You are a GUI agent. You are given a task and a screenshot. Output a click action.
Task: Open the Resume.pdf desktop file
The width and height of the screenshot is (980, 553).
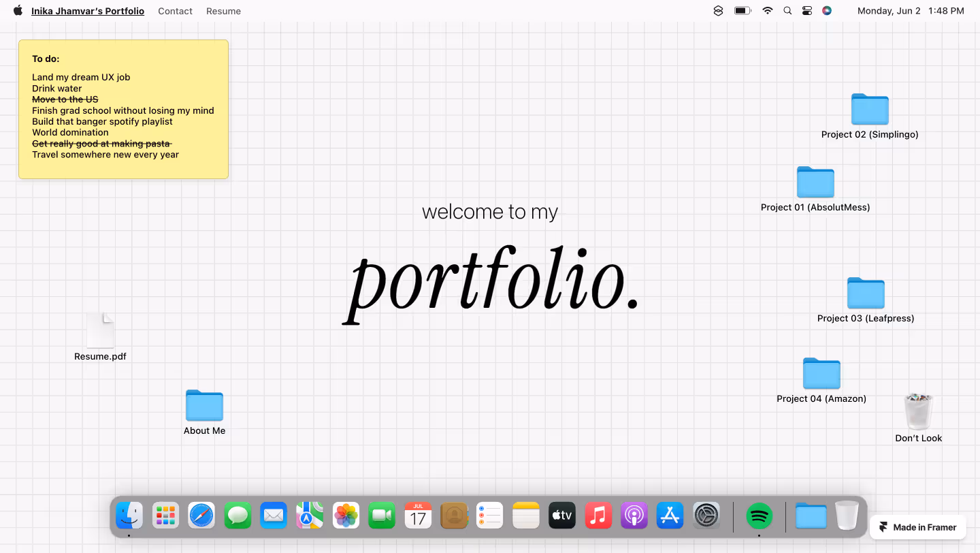click(100, 330)
